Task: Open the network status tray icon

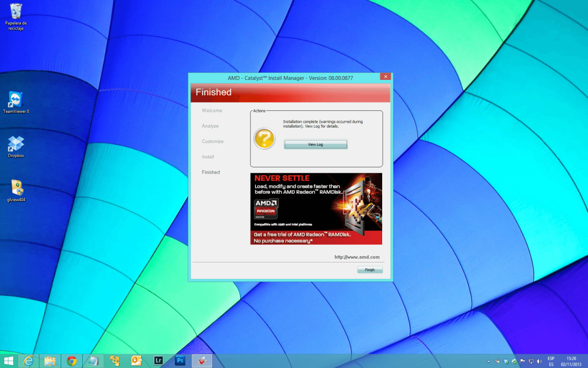Action: pyautogui.click(x=531, y=361)
